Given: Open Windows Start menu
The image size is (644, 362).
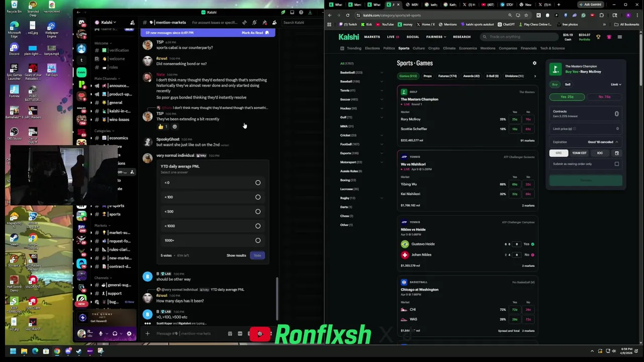Looking at the screenshot, I should point(13,351).
